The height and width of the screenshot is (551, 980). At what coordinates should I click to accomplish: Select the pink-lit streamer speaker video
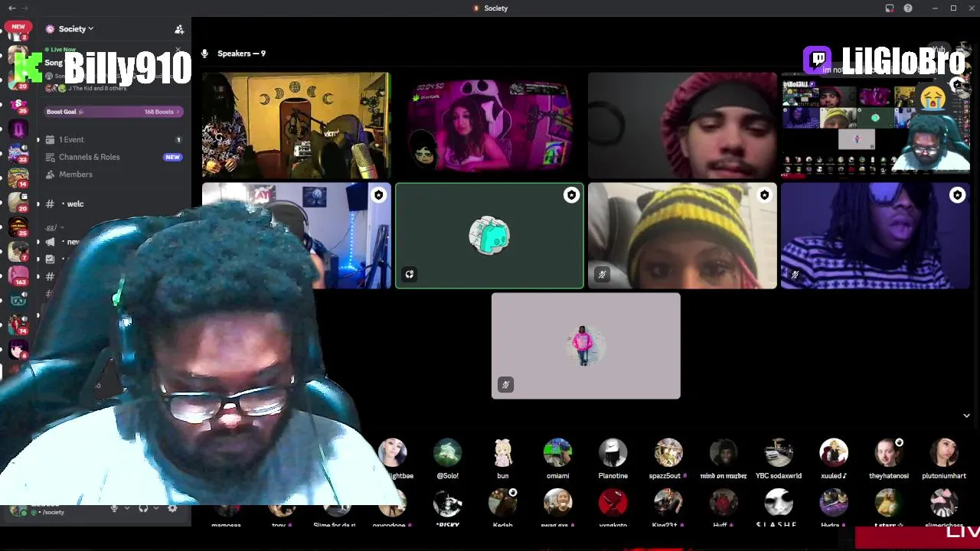(489, 126)
